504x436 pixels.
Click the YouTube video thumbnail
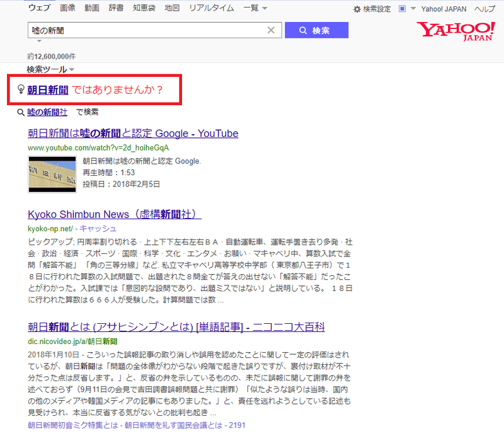point(52,175)
